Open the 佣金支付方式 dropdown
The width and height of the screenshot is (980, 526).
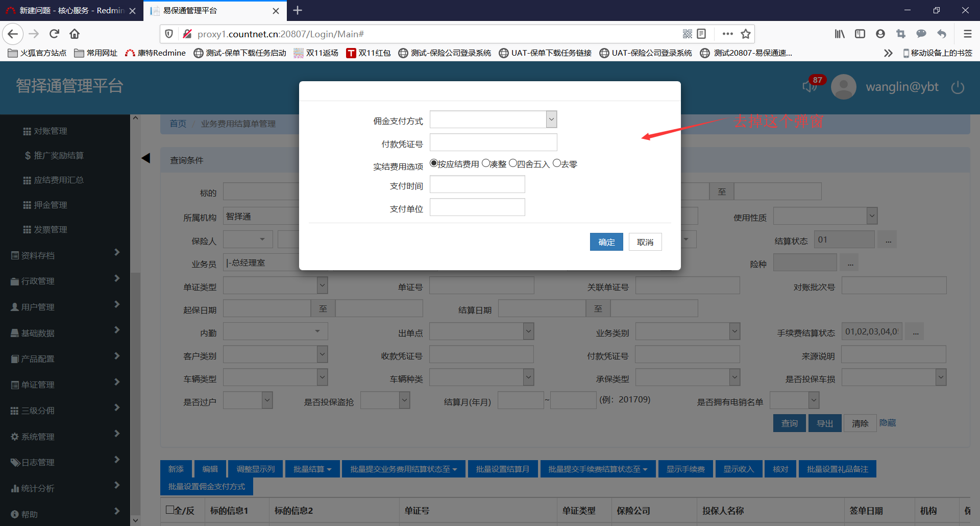pyautogui.click(x=551, y=119)
